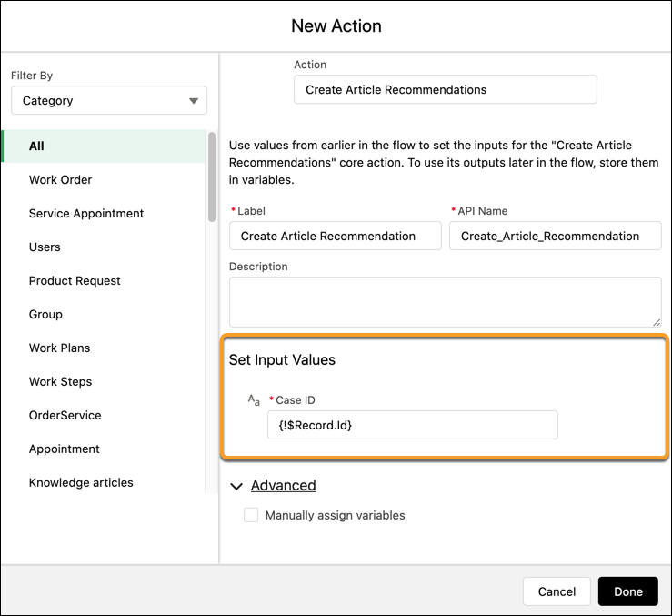Select the Work Steps category

[x=104, y=382]
